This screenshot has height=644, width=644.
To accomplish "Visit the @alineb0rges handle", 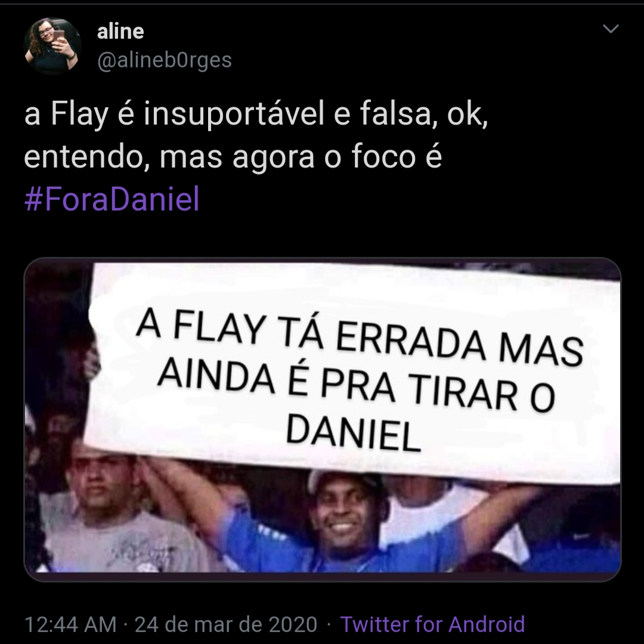I will [x=165, y=60].
